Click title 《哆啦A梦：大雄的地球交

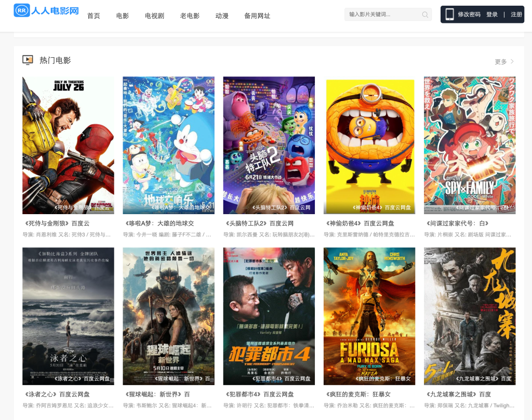158,224
